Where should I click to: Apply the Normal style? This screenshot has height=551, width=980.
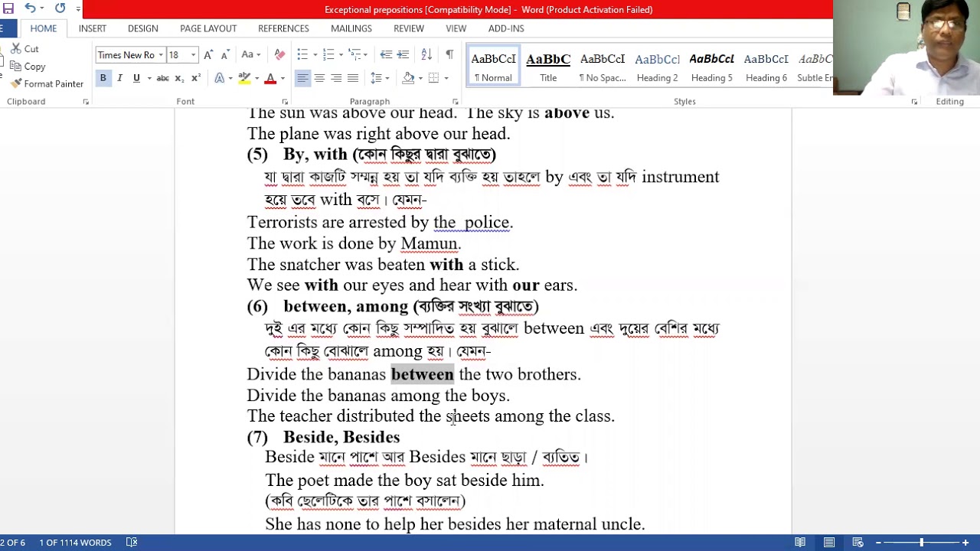coord(493,66)
